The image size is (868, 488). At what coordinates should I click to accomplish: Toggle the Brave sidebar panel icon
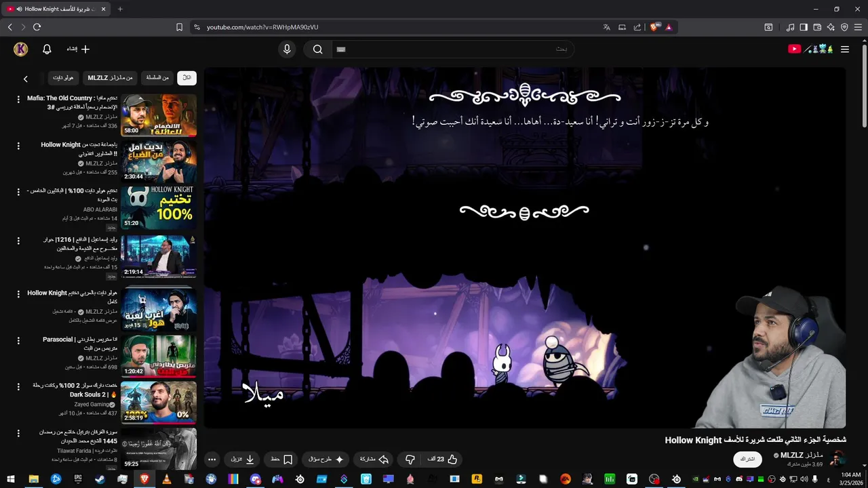coord(804,27)
